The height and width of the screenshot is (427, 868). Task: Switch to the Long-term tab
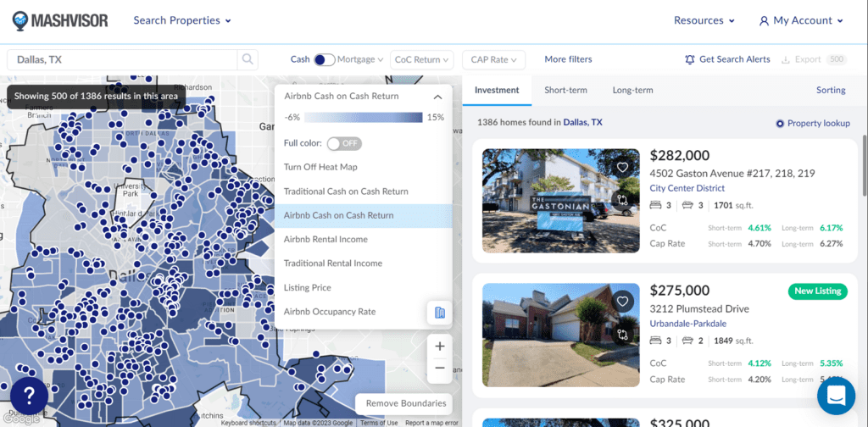point(632,90)
